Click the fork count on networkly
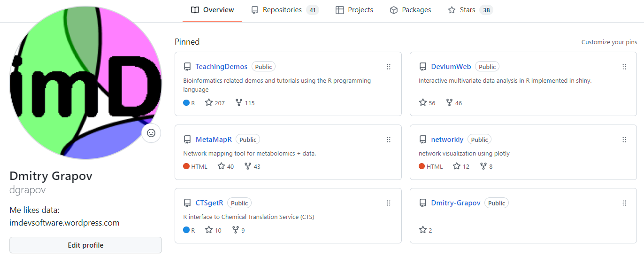The width and height of the screenshot is (644, 258). click(x=486, y=166)
